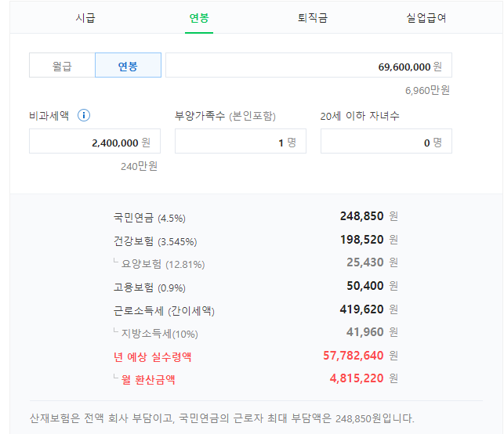Click the salary field showing 69,600,000
504x434 pixels.
309,65
